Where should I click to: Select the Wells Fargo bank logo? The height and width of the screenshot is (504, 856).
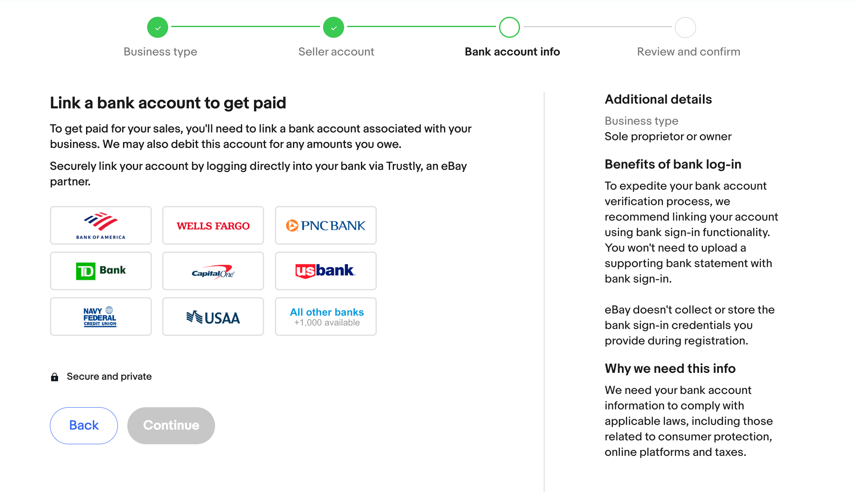213,225
